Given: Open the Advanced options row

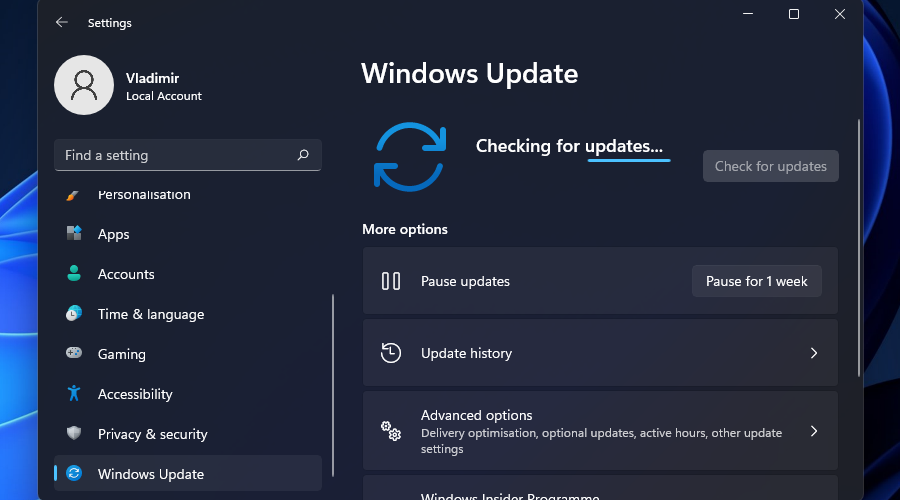Looking at the screenshot, I should (x=600, y=431).
